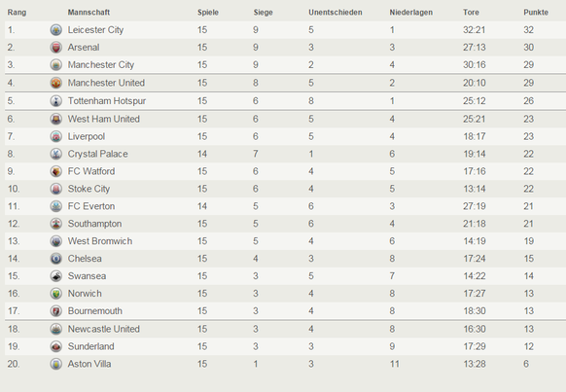Click the Tottenham Hotspur crest icon
Image resolution: width=566 pixels, height=392 pixels.
[56, 101]
